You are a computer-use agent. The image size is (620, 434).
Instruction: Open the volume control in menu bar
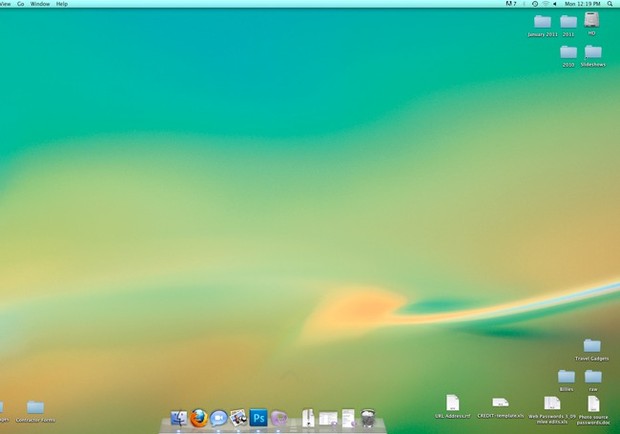click(x=556, y=4)
